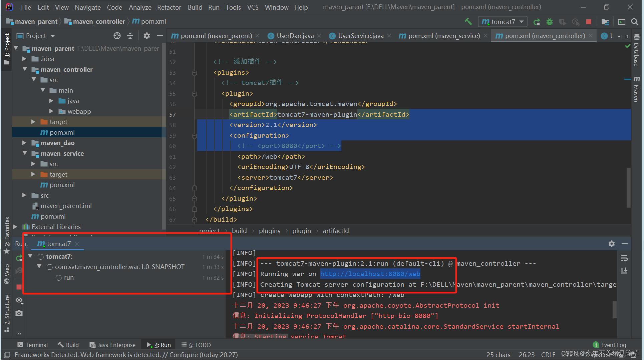
Task: Click the red Stop icon in the Run panel
Action: tap(19, 287)
